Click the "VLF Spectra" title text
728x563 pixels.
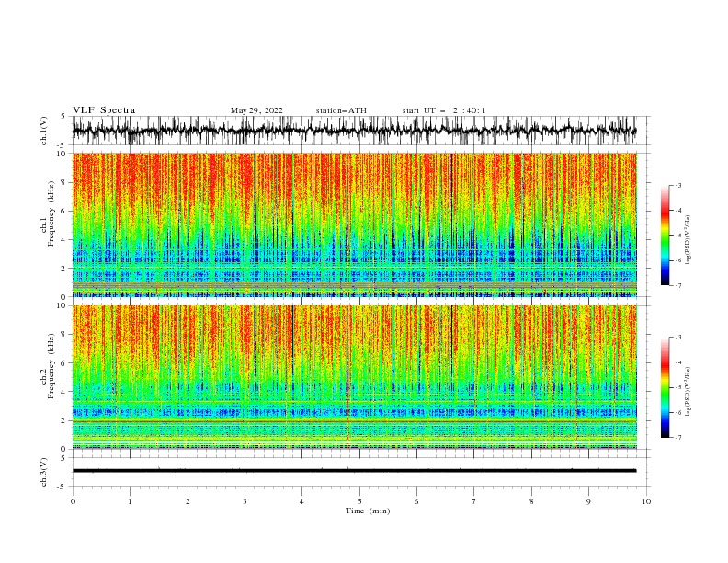tap(104, 110)
